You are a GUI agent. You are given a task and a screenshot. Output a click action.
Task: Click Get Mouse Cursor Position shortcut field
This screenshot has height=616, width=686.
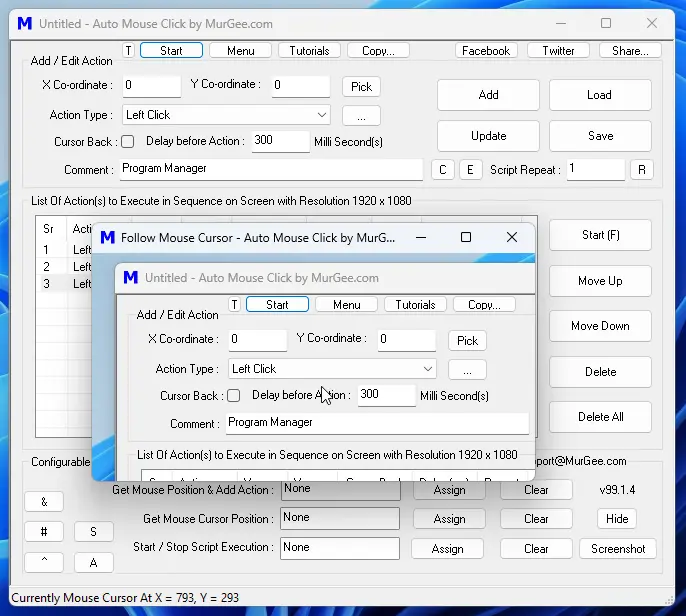340,518
